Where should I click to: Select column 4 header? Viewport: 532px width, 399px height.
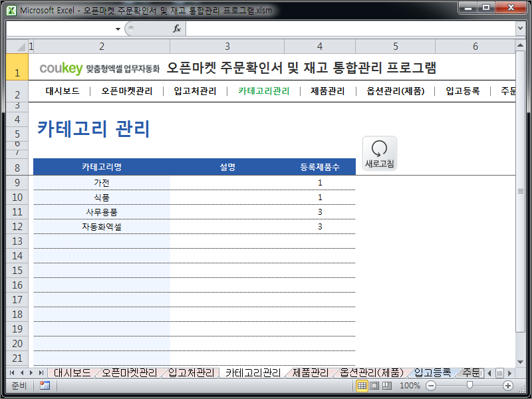tap(320, 46)
